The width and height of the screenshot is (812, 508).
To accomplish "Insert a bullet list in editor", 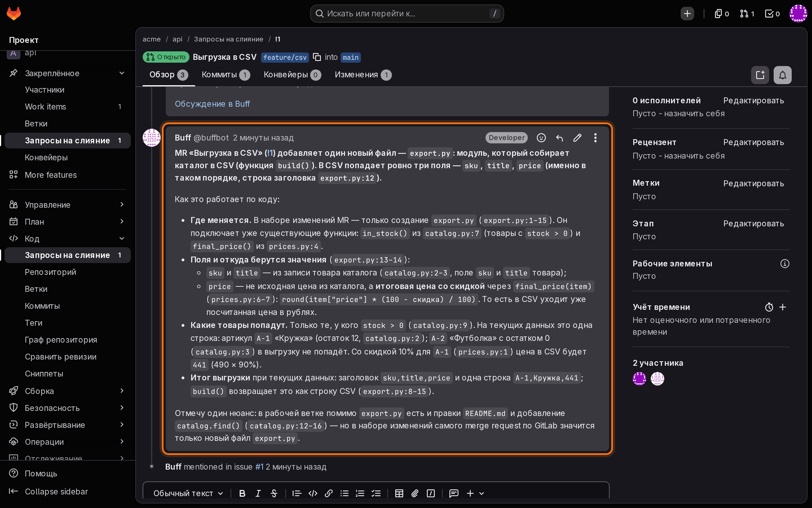I will click(x=344, y=493).
